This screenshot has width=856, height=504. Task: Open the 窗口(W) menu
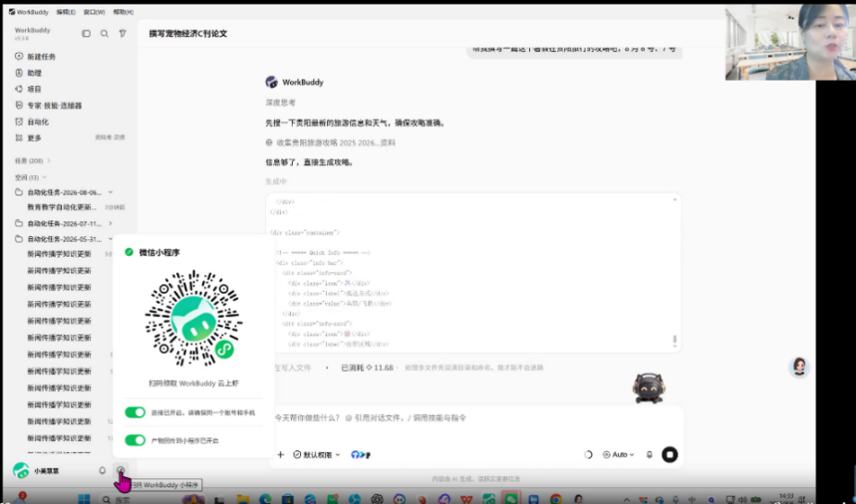(x=94, y=11)
